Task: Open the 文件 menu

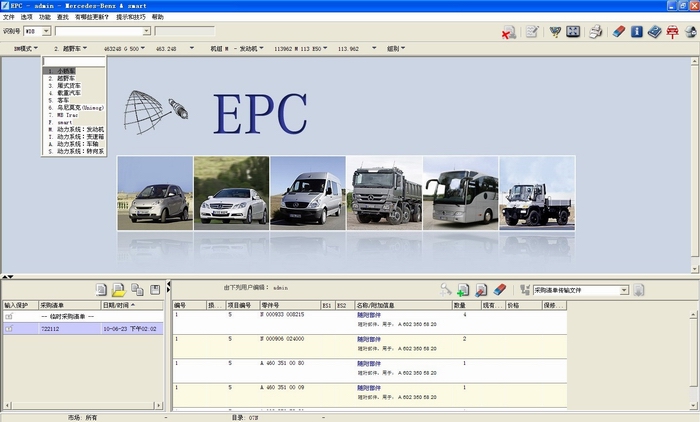Action: point(8,17)
